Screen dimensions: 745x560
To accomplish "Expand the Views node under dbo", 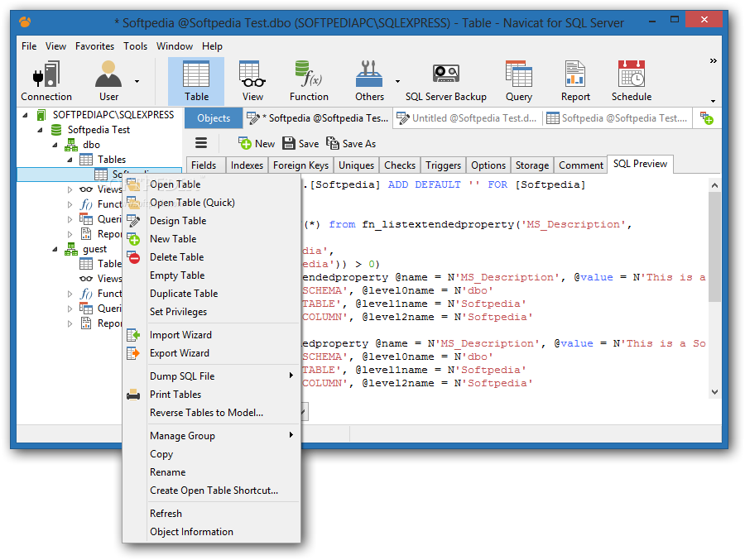I will click(70, 189).
